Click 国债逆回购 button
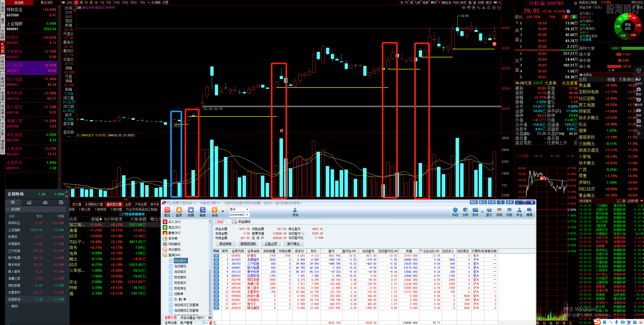644x325 pixels. (x=248, y=244)
